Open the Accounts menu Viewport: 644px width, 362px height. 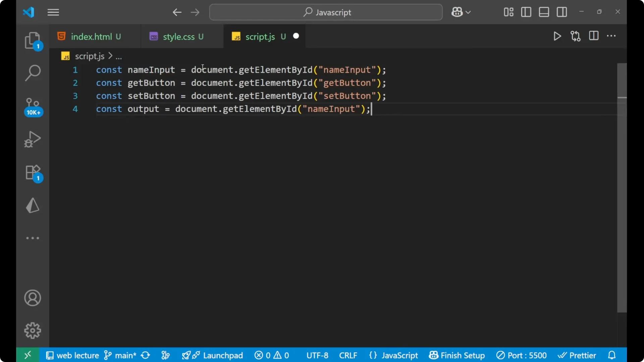(33, 298)
